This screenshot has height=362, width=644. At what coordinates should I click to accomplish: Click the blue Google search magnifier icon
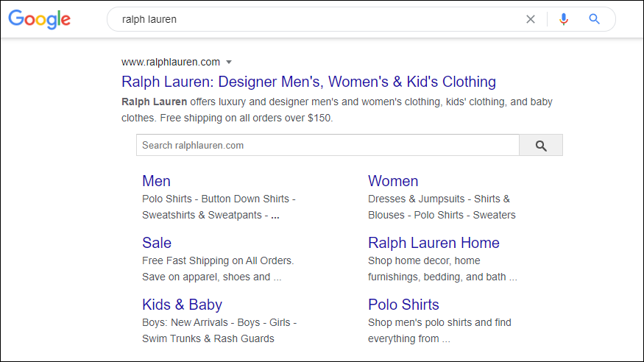tap(595, 20)
